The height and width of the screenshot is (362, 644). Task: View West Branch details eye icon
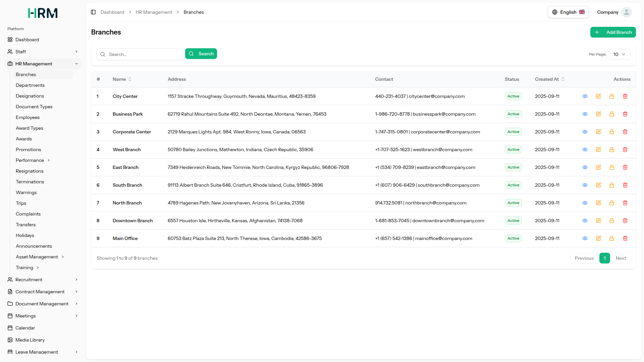click(x=585, y=149)
